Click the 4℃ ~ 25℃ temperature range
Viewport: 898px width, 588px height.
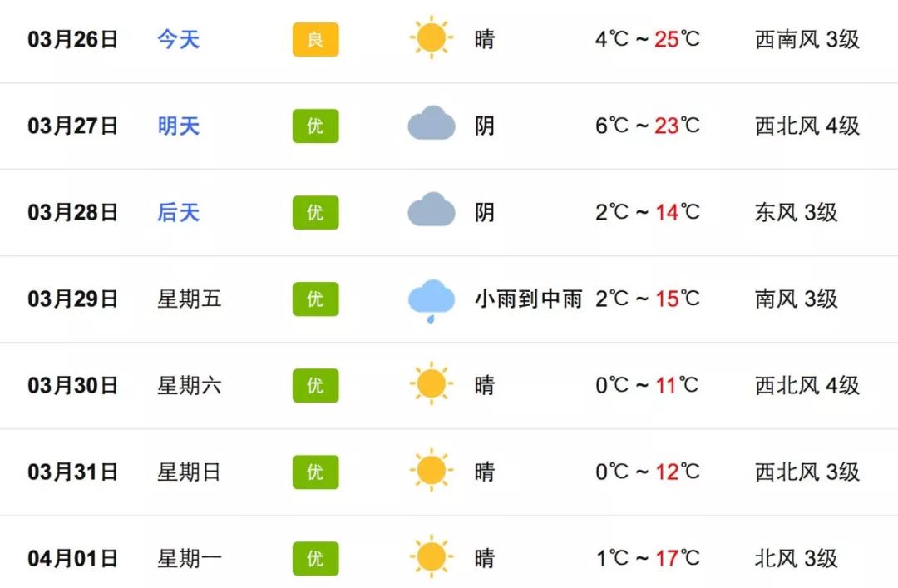pyautogui.click(x=648, y=40)
